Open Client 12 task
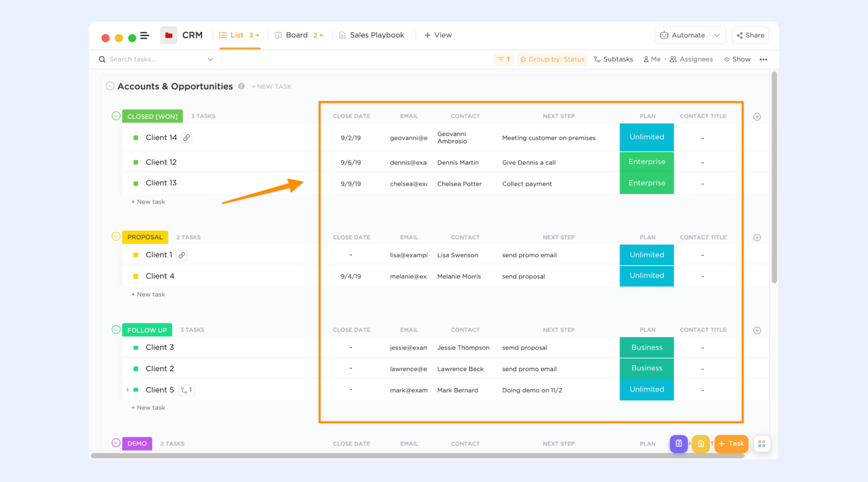Viewport: 868px width, 482px height. pyautogui.click(x=161, y=162)
